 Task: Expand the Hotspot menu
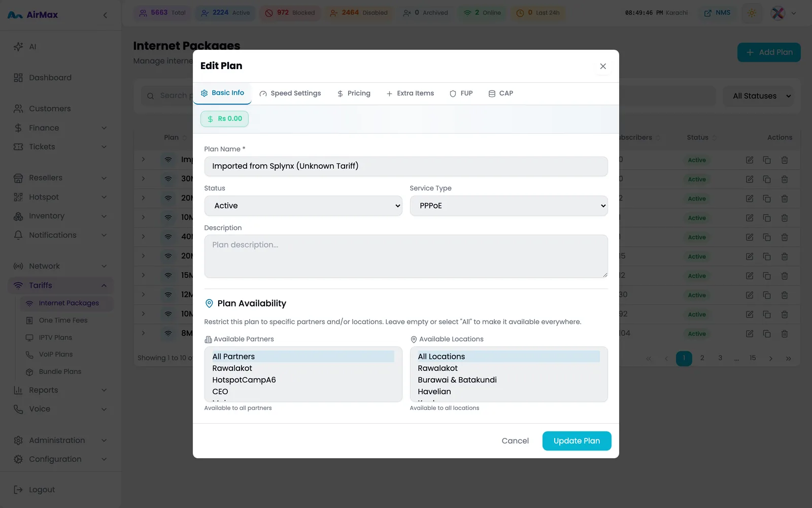click(x=61, y=197)
